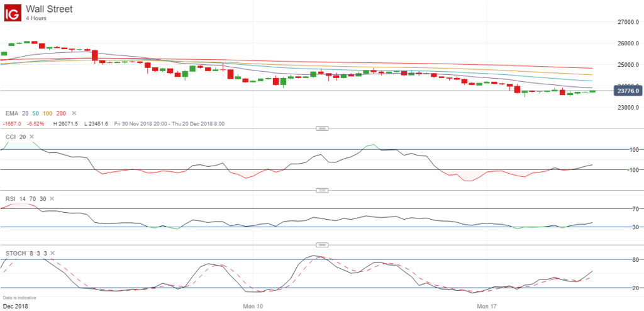Viewport: 644px width, 311px height.
Task: Click the RSI period value 14
Action: (23, 198)
